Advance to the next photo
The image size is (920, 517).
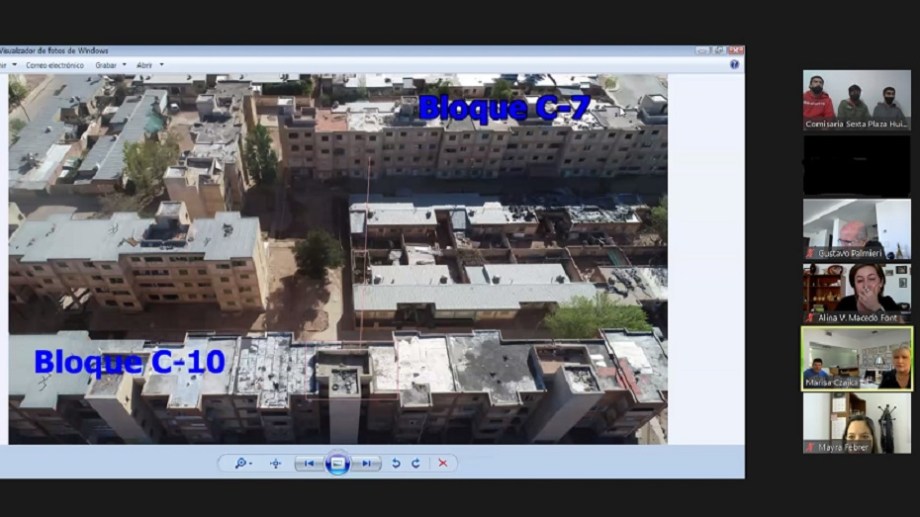(367, 464)
